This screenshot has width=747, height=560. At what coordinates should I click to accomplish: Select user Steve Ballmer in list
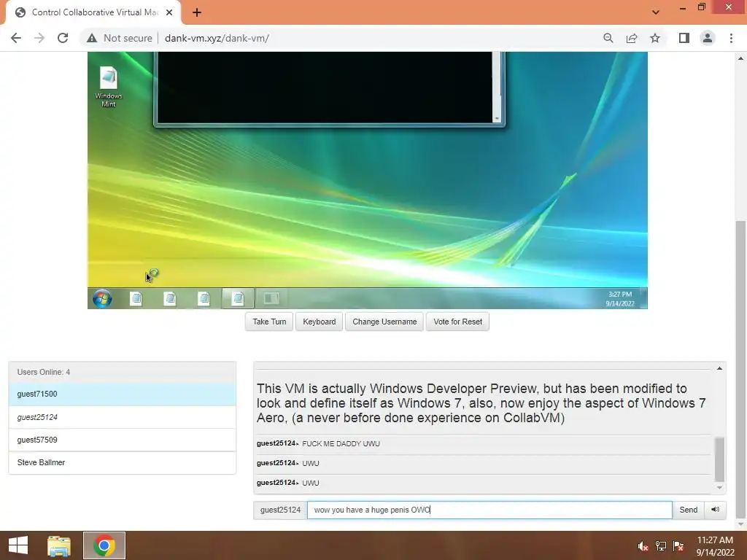[123, 462]
